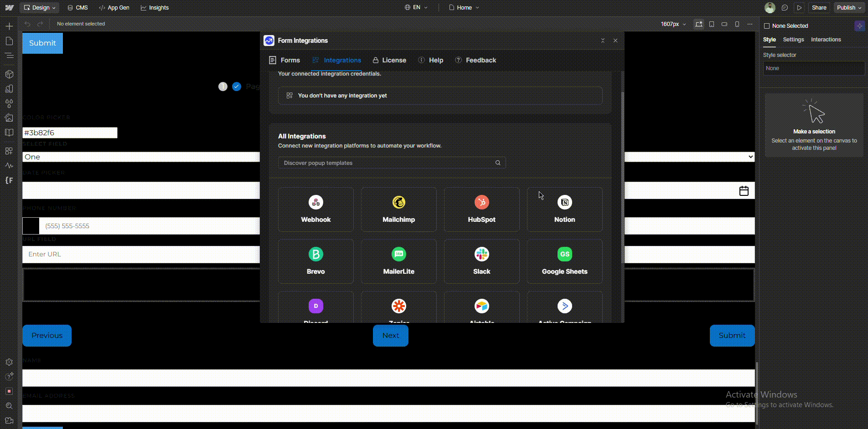Viewport: 868px width, 429px height.
Task: Open the Pages panel icon
Action: point(9,41)
